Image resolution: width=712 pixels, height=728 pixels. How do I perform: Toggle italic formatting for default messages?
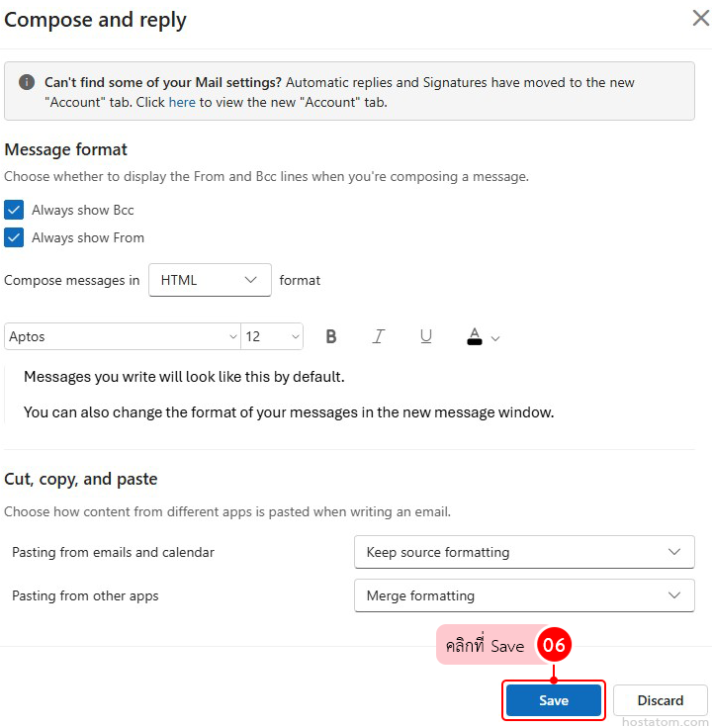379,336
